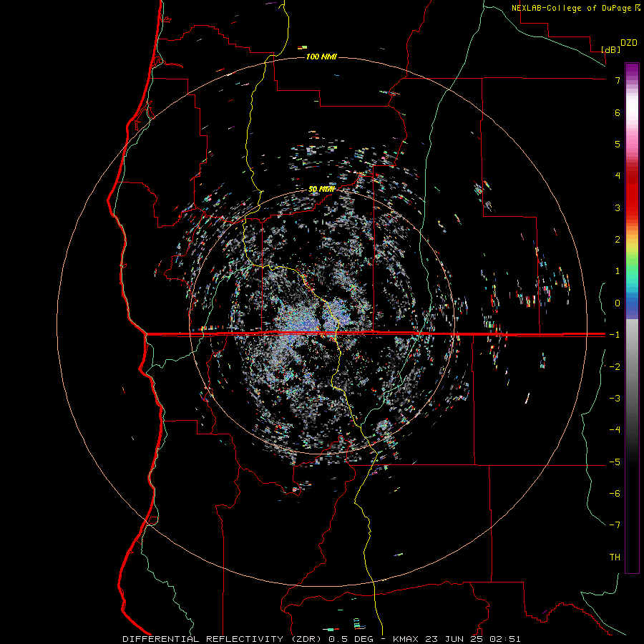Viewport: 644px width, 644px height.
Task: Click the 3 value on the color scale
Action: 618,208
